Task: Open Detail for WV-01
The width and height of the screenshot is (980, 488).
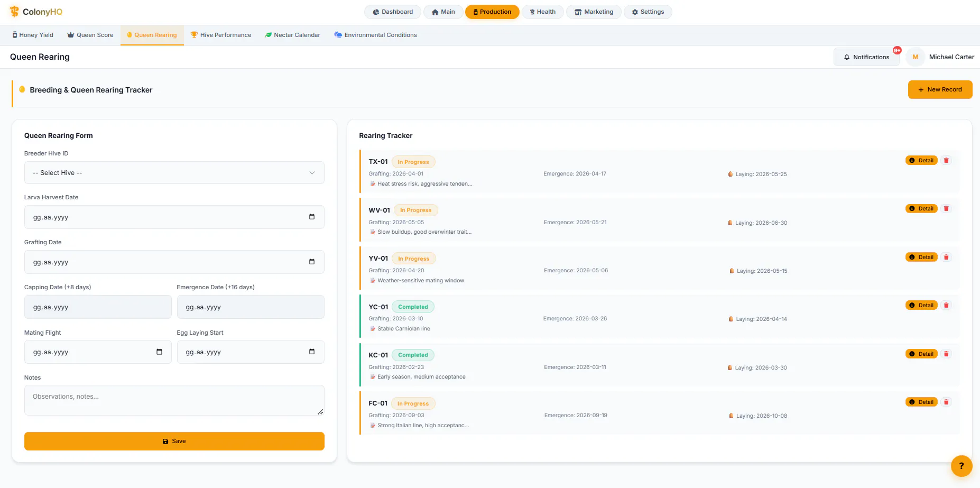Action: click(921, 208)
